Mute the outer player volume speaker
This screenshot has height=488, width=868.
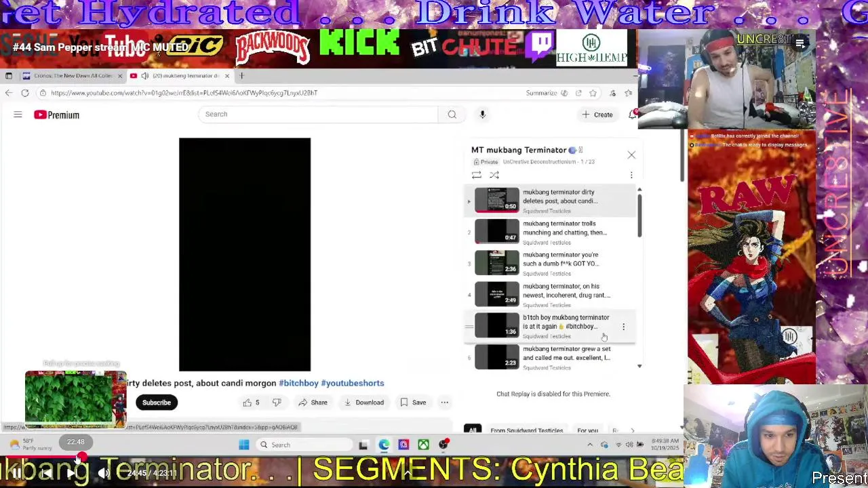[x=103, y=473]
